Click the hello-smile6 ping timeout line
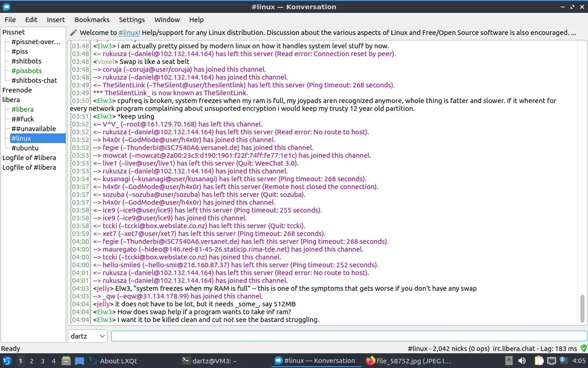Screen dimensions: 588x368 click(224, 265)
